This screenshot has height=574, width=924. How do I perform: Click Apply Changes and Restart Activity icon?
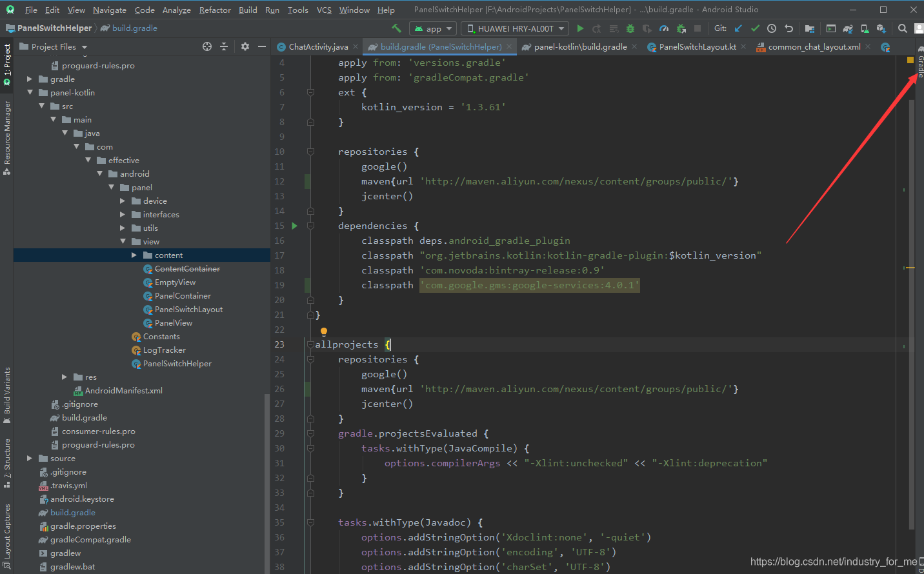597,28
